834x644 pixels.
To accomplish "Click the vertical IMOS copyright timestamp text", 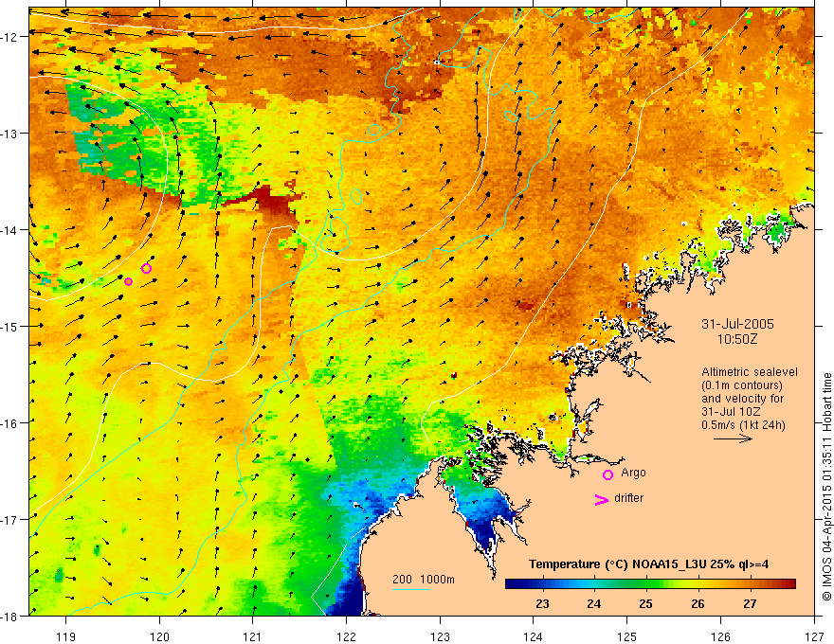I will [826, 487].
